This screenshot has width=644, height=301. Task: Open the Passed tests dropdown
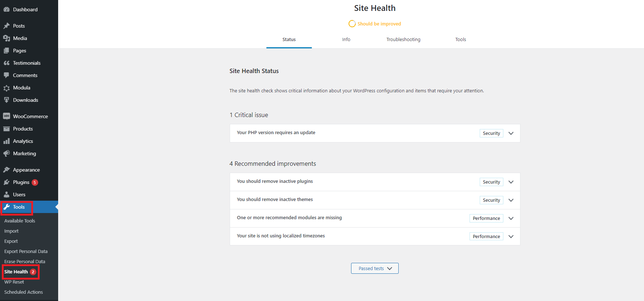point(375,268)
